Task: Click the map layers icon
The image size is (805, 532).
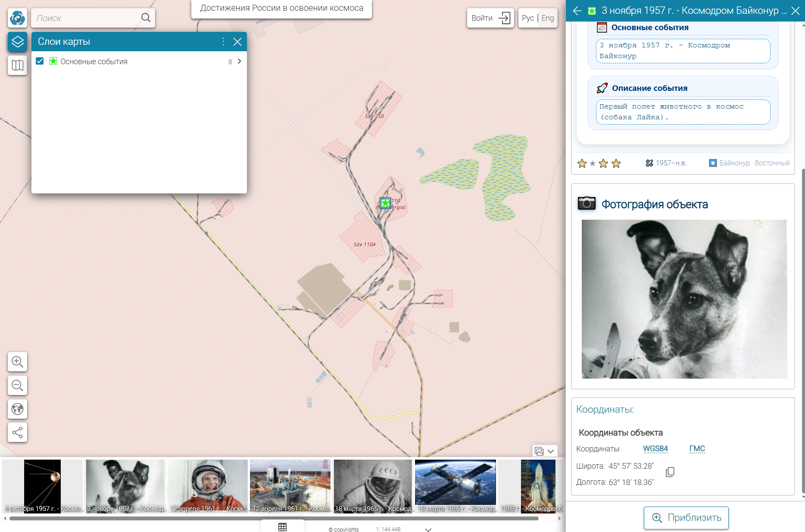Action: 17,42
